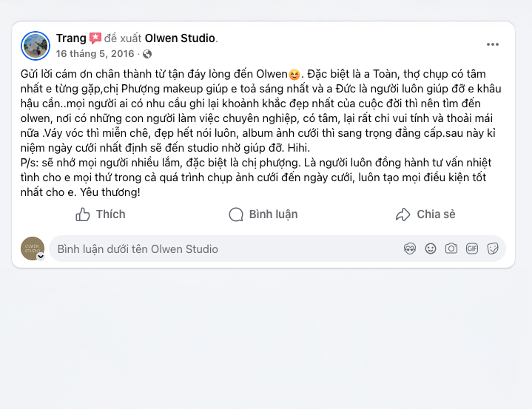The image size is (532, 409).
Task: Open Trang's profile name link
Action: coord(71,38)
